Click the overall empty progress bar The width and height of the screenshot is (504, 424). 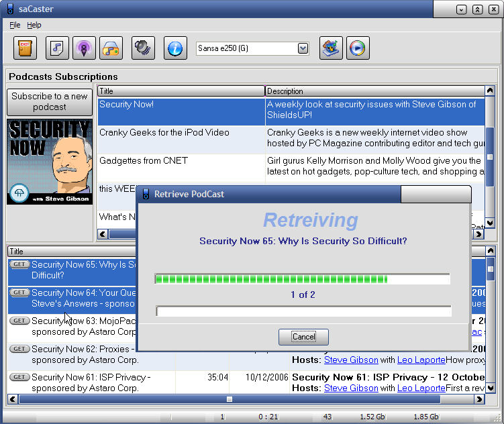click(x=304, y=311)
